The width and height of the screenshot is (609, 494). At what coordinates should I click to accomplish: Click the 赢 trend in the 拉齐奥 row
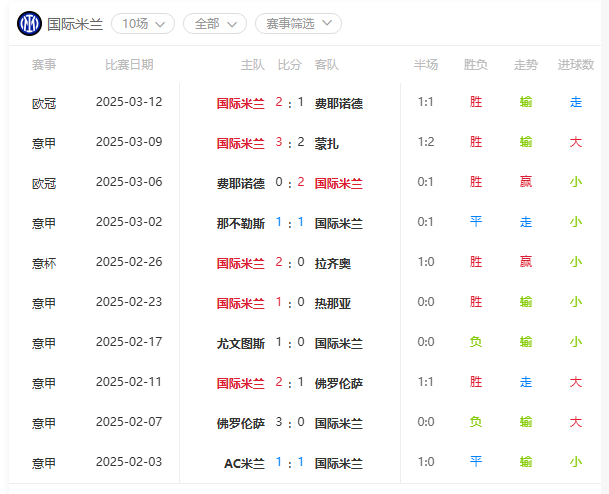tap(526, 262)
